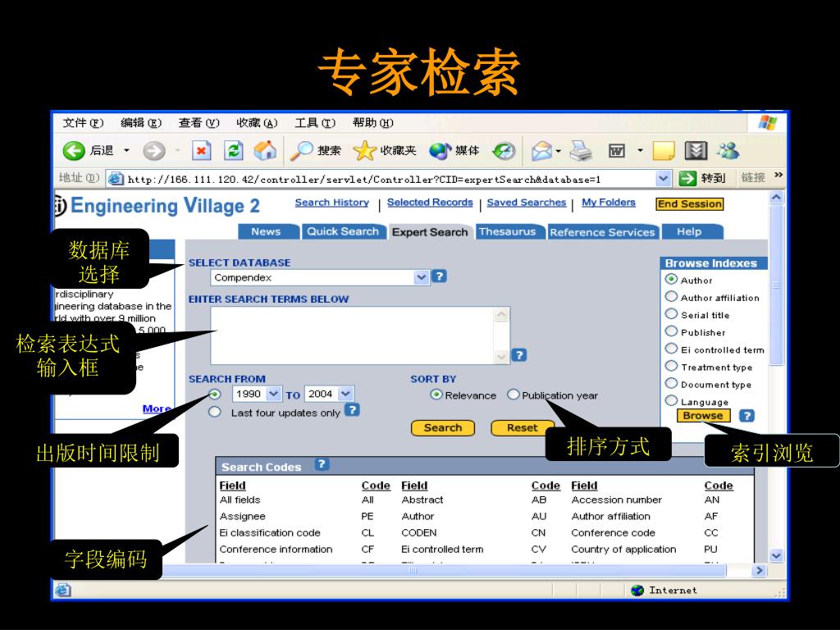Expand the address bar URL dropdown
This screenshot has height=630, width=840.
(663, 178)
